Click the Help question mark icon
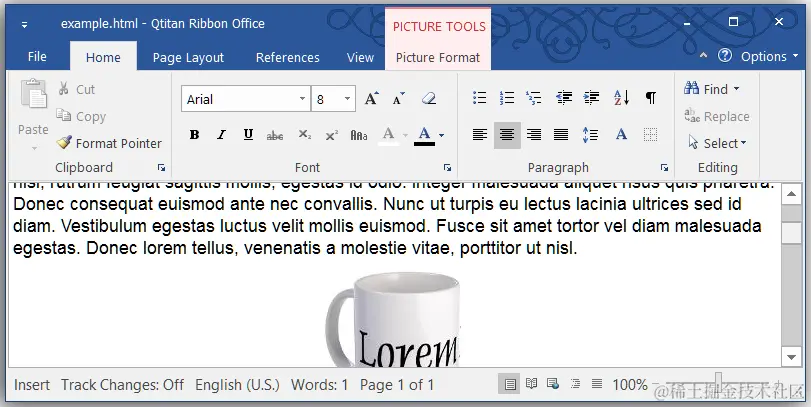Viewport: 811px width, 407px height. [x=725, y=55]
